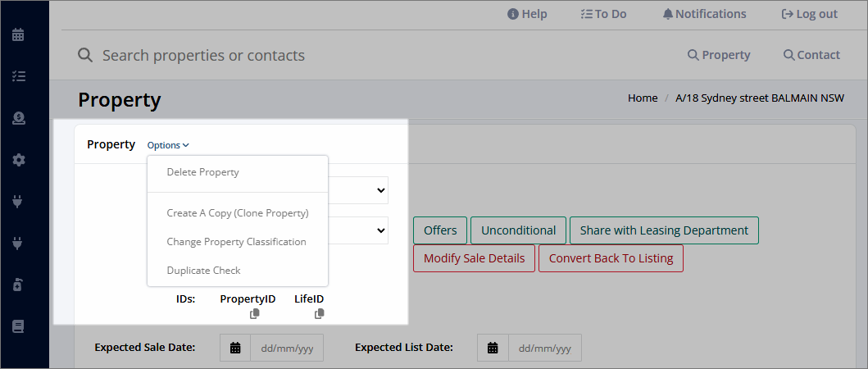The width and height of the screenshot is (868, 369).
Task: Expand the second select box behind the menu
Action: 358,230
